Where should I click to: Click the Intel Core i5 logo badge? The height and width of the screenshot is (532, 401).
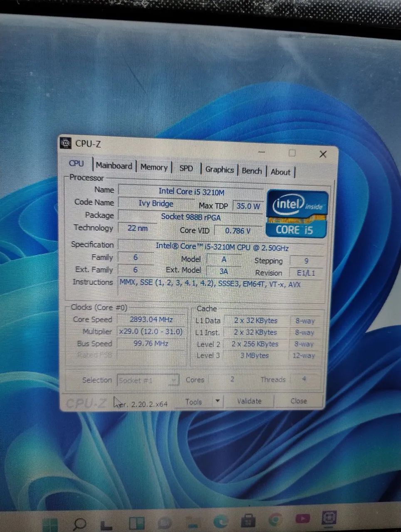pos(297,214)
